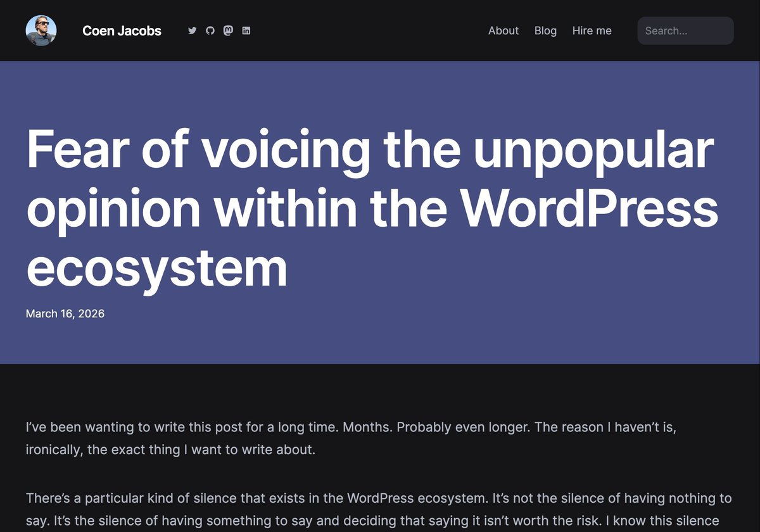Click the bird-shaped social icon
This screenshot has width=760, height=532.
[192, 30]
